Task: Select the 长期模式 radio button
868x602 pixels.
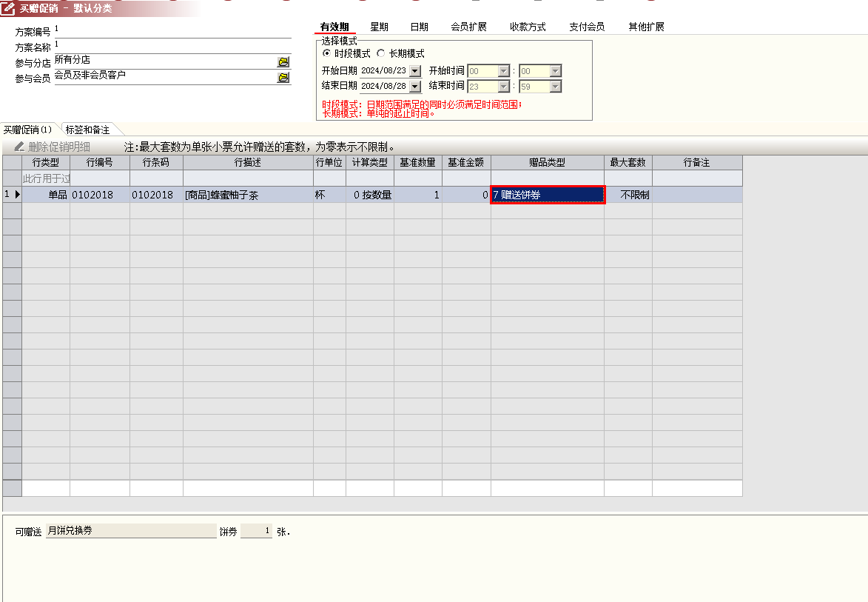Action: coord(381,53)
